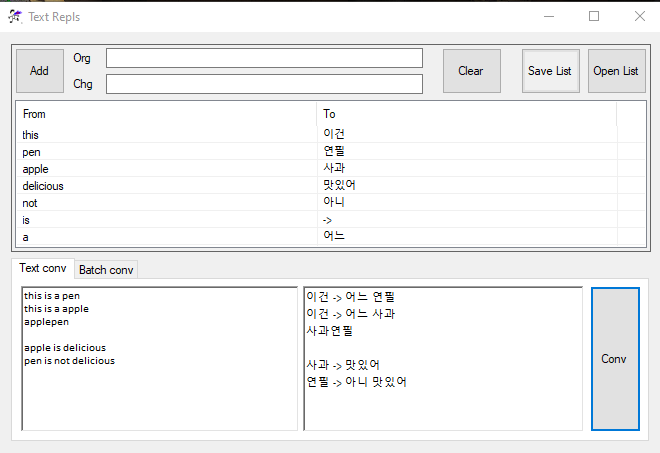
Task: Select the 'pen' row in the list
Action: [x=330, y=152]
